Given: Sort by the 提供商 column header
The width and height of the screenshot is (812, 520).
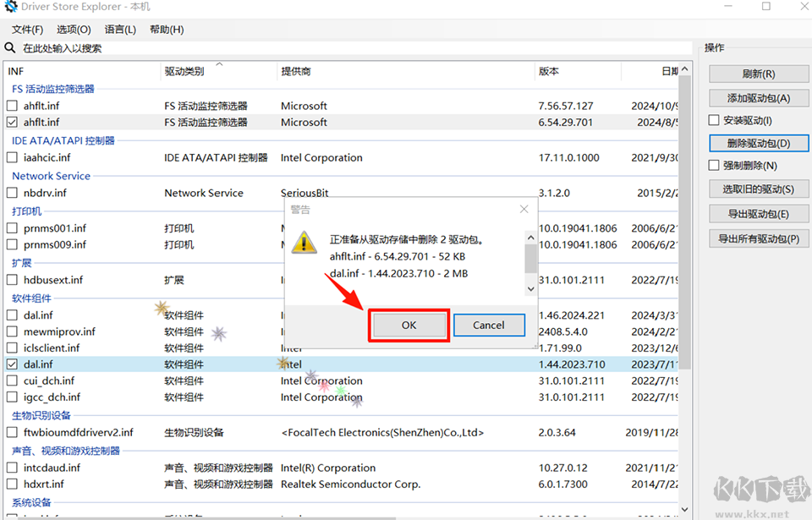Looking at the screenshot, I should pos(405,72).
